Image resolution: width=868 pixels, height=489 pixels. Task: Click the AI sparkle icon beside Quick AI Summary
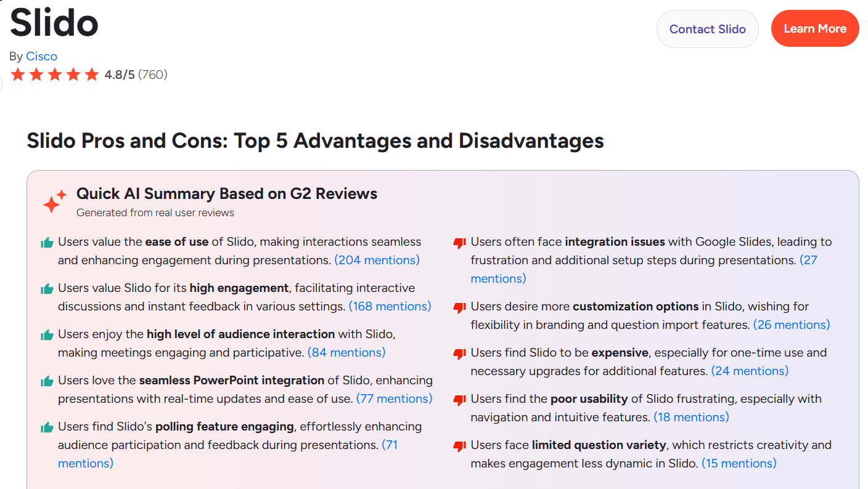pyautogui.click(x=54, y=202)
